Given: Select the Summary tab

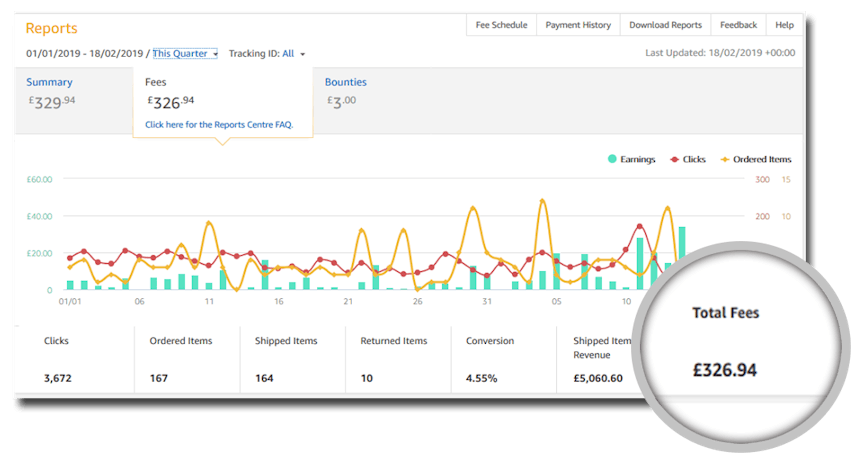Looking at the screenshot, I should [x=50, y=92].
